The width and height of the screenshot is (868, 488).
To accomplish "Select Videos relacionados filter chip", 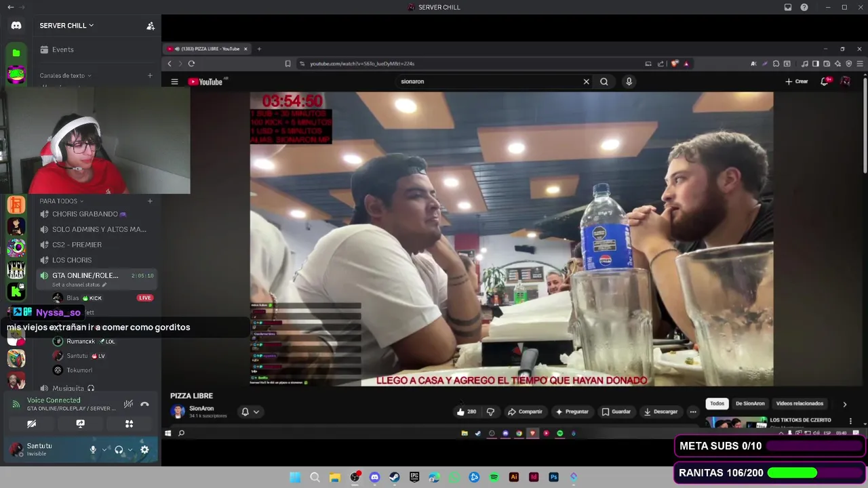I will 800,403.
